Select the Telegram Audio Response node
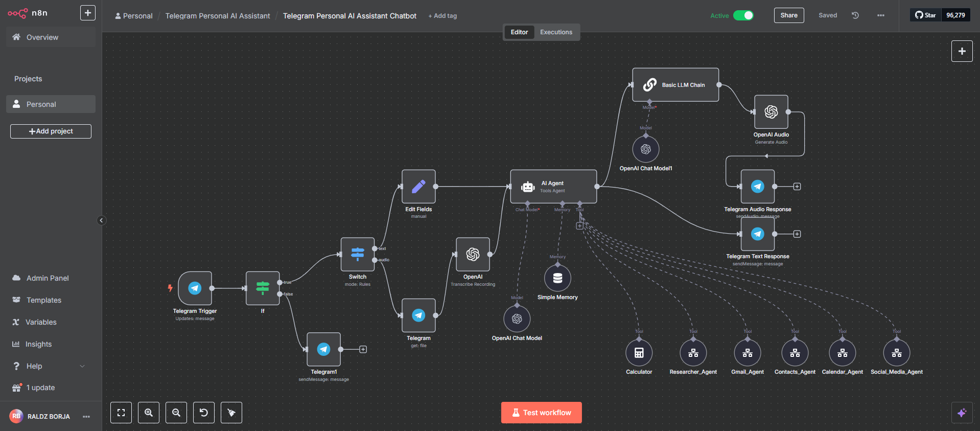Image resolution: width=980 pixels, height=431 pixels. tap(758, 187)
